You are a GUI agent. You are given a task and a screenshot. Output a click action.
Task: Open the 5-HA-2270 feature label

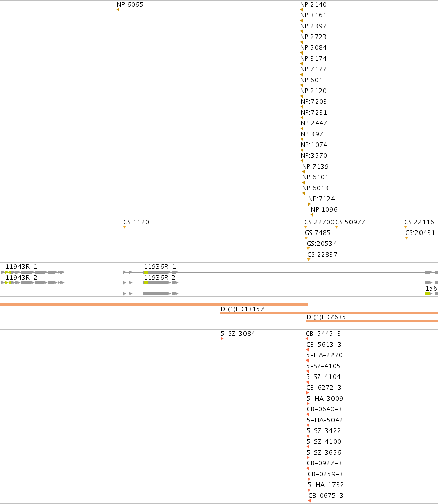(324, 355)
